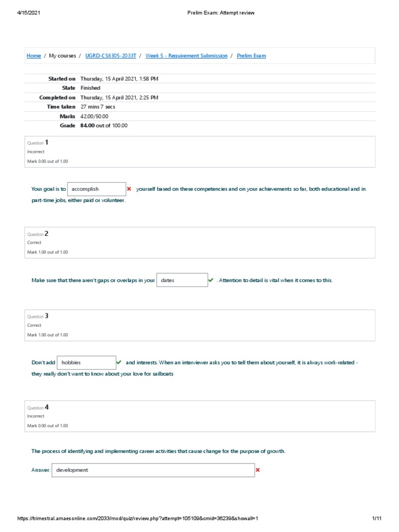Click the quiz review URL in footer

pyautogui.click(x=138, y=518)
